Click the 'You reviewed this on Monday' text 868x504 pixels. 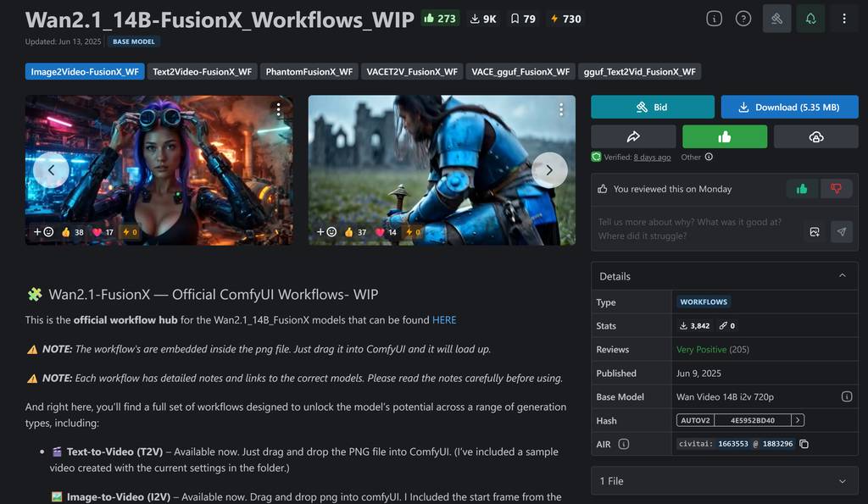point(672,189)
